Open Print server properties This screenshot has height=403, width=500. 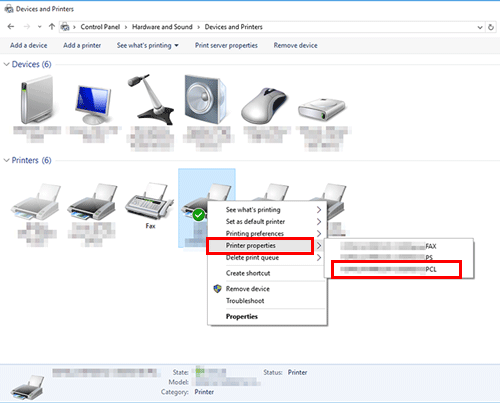pyautogui.click(x=226, y=45)
